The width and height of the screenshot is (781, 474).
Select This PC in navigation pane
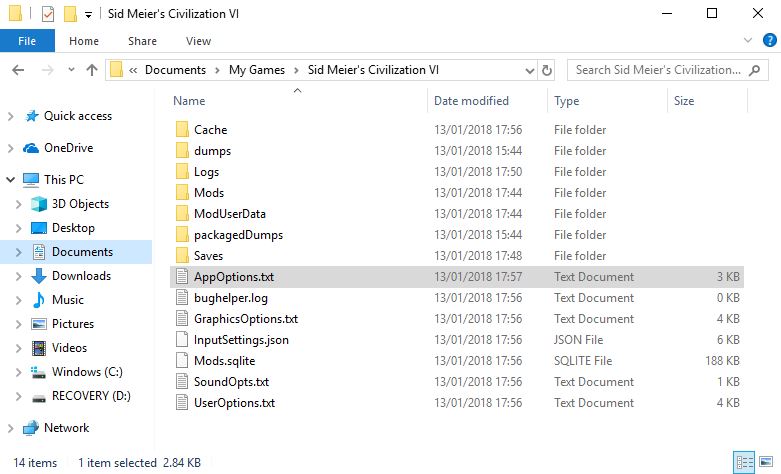click(64, 180)
